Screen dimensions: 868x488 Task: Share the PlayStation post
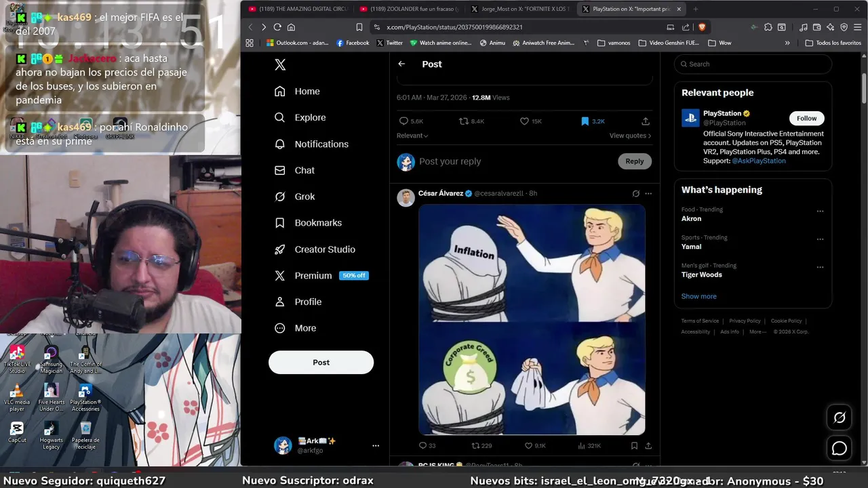[646, 121]
